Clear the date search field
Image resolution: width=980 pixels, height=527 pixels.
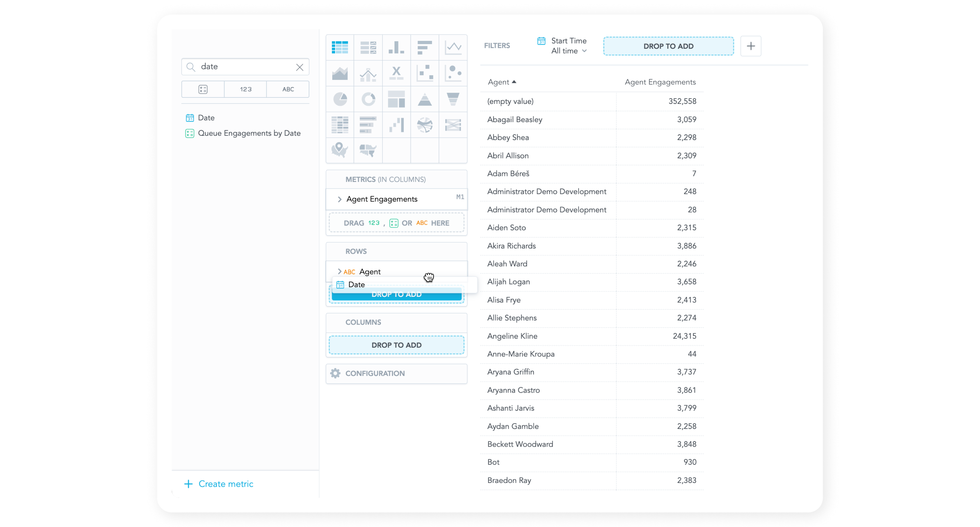click(300, 67)
